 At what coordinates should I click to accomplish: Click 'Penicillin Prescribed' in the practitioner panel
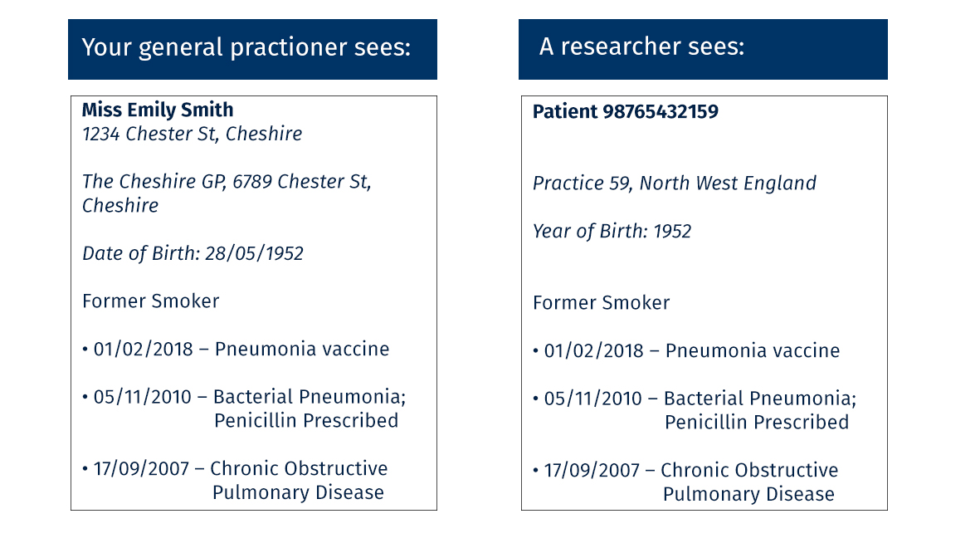[306, 421]
